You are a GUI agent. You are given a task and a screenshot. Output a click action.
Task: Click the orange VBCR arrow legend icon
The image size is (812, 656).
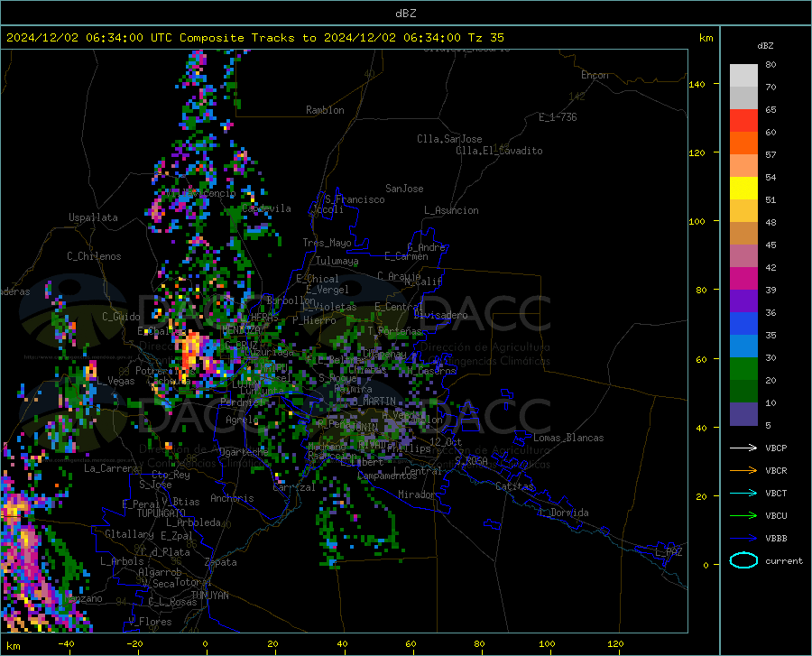[x=743, y=471]
